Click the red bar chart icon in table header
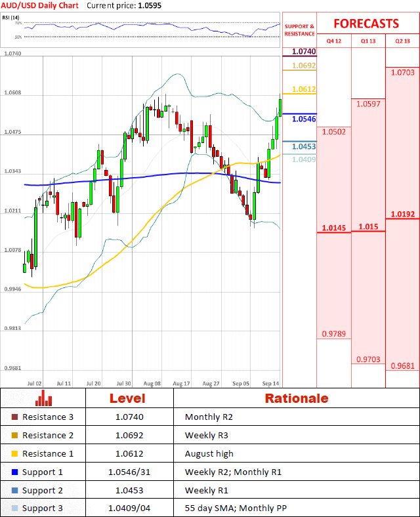The width and height of the screenshot is (420, 517). (x=44, y=398)
